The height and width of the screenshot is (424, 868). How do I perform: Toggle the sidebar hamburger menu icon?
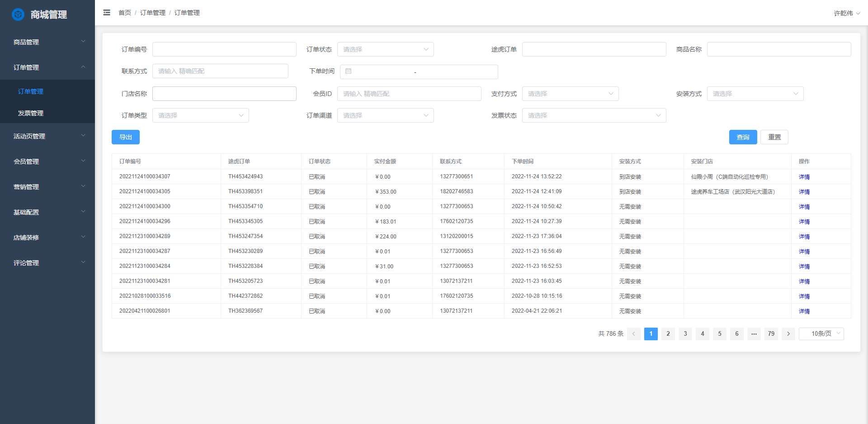(x=107, y=13)
